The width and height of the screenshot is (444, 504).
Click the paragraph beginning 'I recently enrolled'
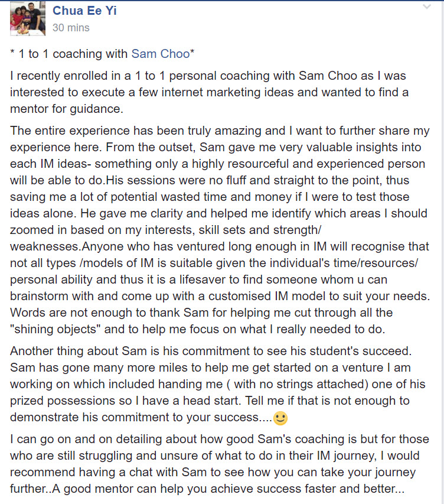coord(209,92)
